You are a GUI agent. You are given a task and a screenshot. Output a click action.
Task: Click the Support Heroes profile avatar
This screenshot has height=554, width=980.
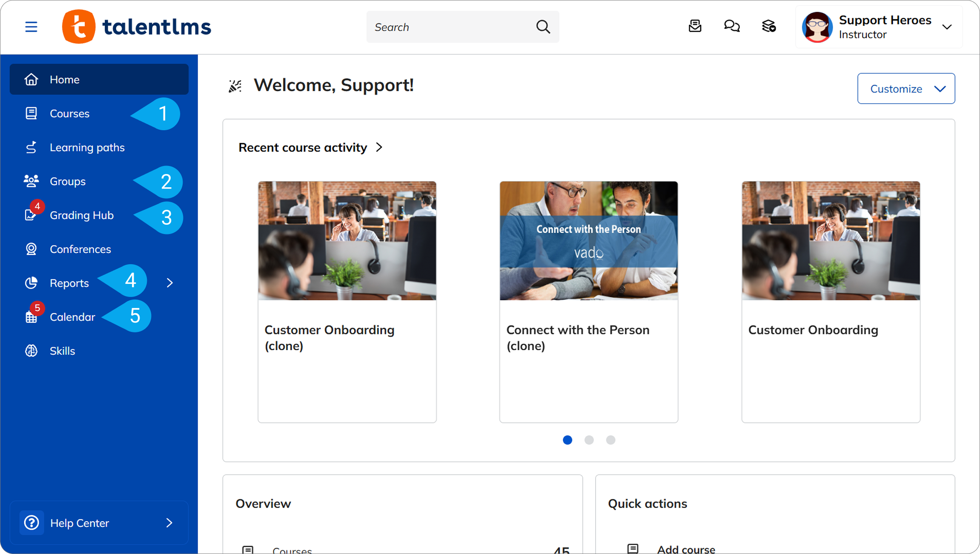817,27
